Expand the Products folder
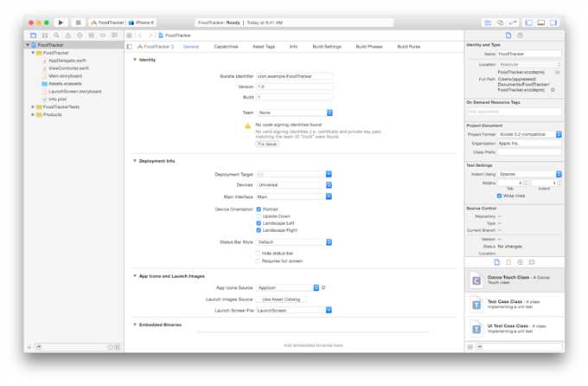The width and height of the screenshot is (588, 386). [x=33, y=114]
